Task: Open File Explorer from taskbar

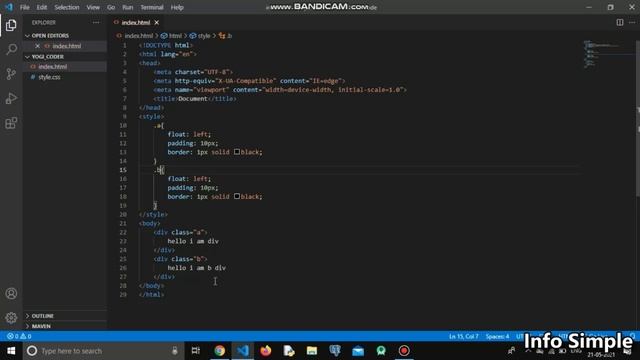Action: click(312, 351)
